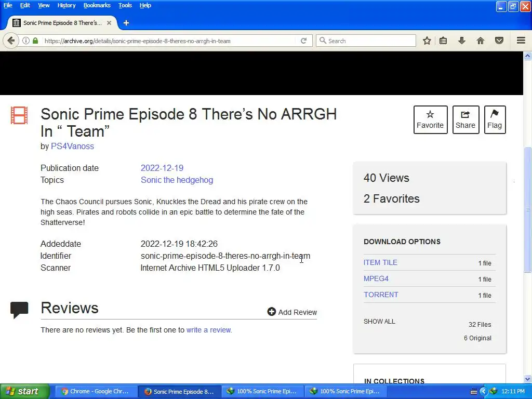Click the Share button

(465, 120)
